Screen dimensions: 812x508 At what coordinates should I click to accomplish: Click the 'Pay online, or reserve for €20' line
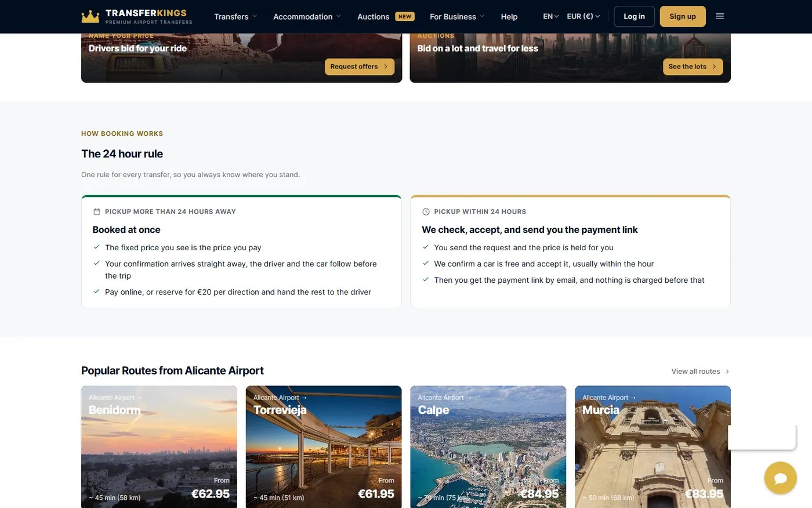tap(238, 292)
